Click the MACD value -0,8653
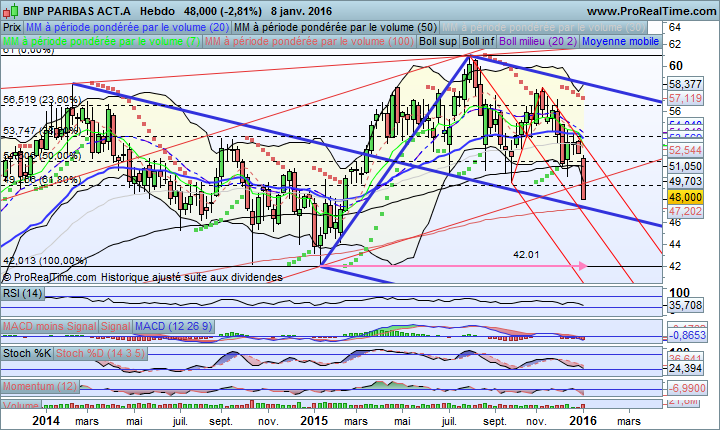This screenshot has height=430, width=720. (x=686, y=335)
